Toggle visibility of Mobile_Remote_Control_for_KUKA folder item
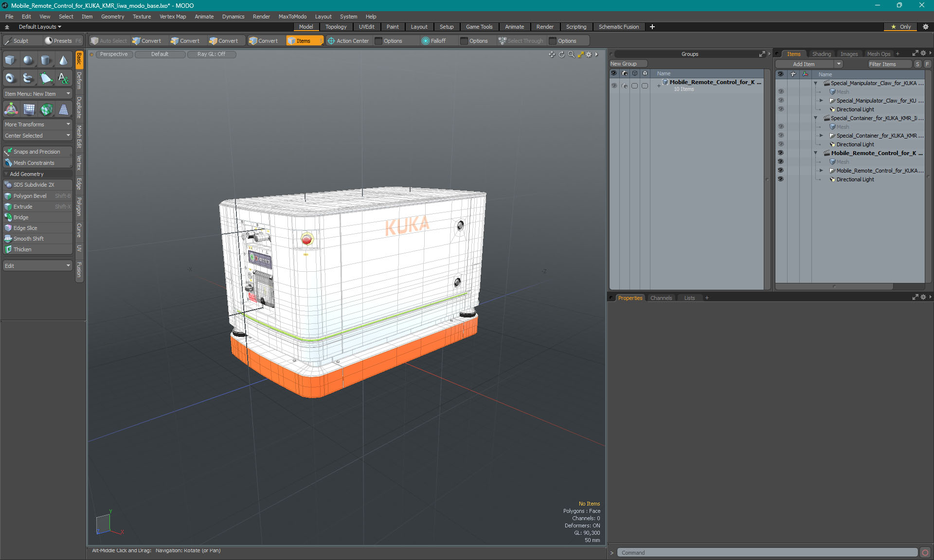This screenshot has height=560, width=934. 781,171
